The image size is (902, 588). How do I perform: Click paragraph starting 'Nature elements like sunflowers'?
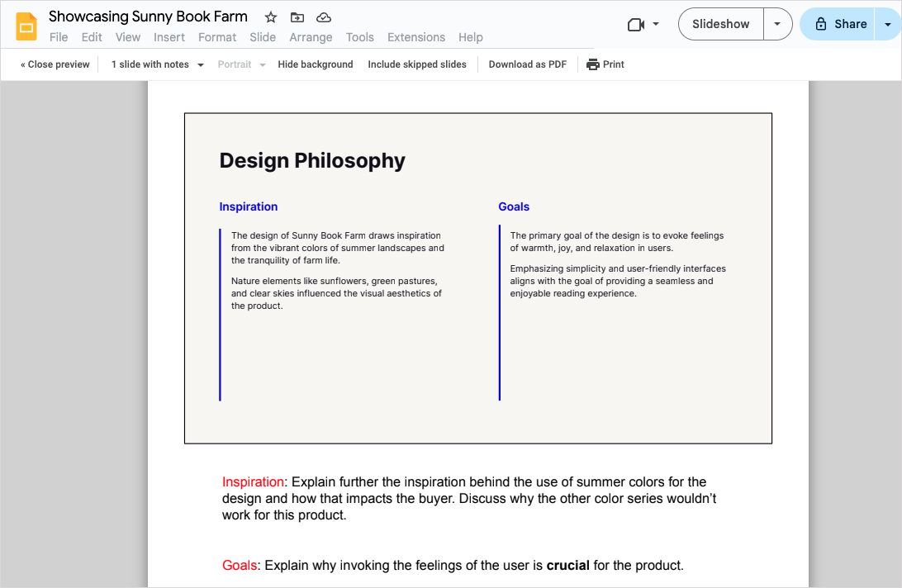(336, 293)
